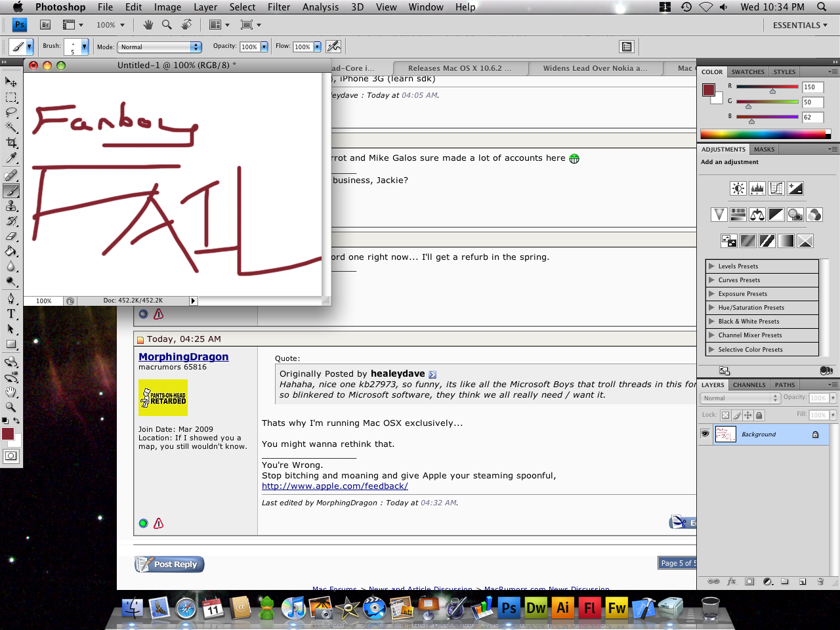This screenshot has height=630, width=840.
Task: Reset default foreground and background colors
Action: pos(5,421)
